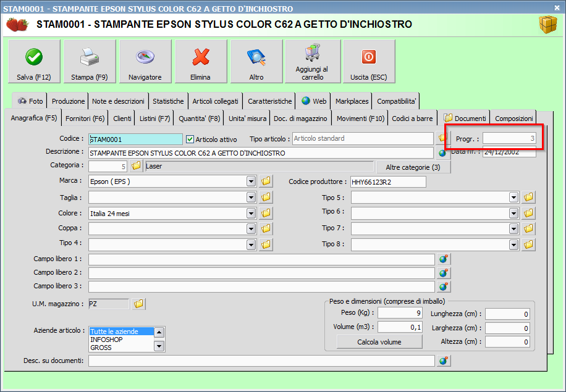The image size is (566, 392).
Task: Click the yellow package box icon in header
Action: tap(548, 24)
